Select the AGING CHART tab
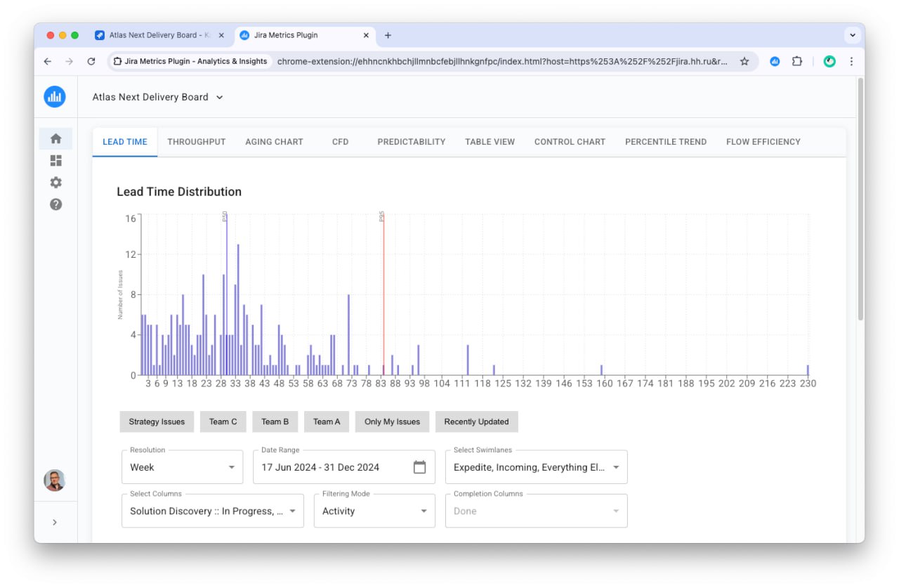This screenshot has height=588, width=899. 274,142
